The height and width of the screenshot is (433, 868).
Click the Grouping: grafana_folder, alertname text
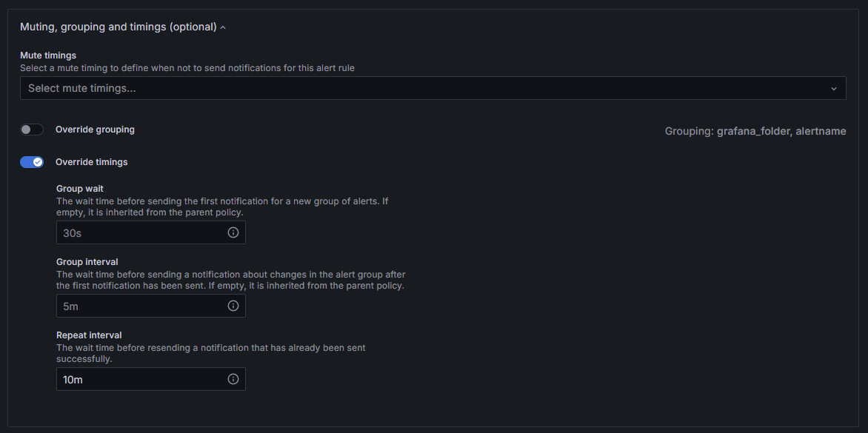click(x=755, y=132)
